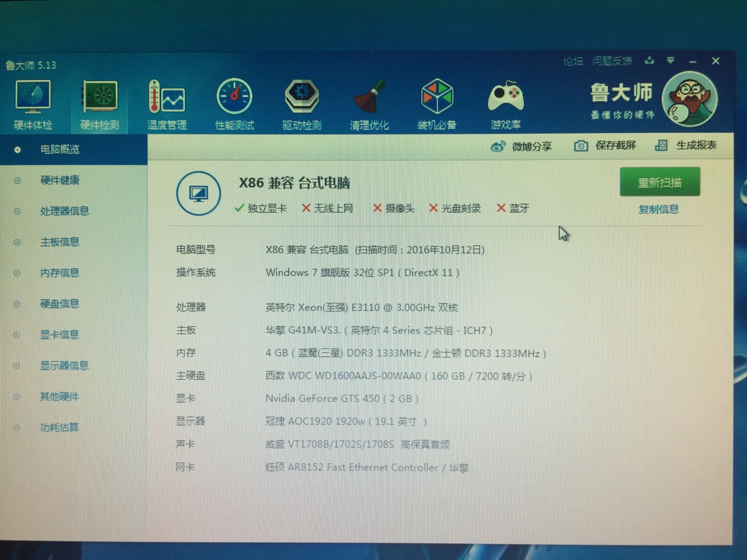747x560 pixels.
Task: Open 温度管理 temperature management
Action: click(x=167, y=105)
